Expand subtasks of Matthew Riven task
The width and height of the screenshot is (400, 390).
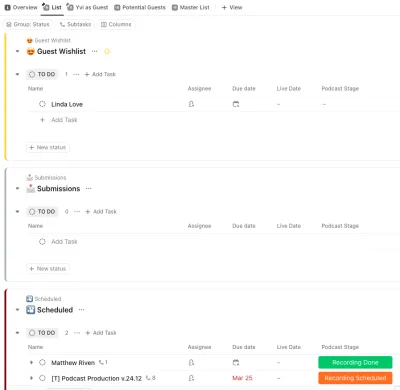(31, 362)
